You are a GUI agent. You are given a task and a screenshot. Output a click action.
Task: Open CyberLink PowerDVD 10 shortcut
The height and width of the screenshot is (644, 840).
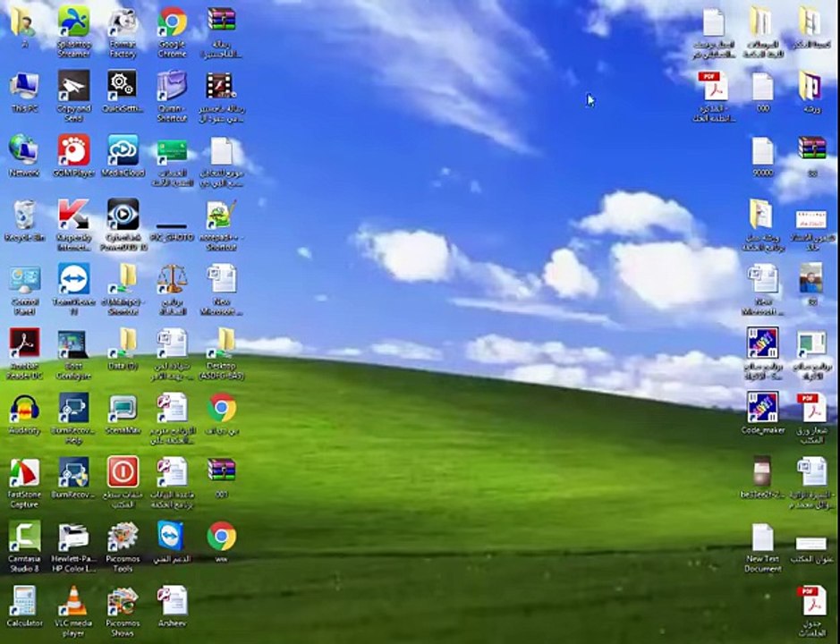point(123,224)
